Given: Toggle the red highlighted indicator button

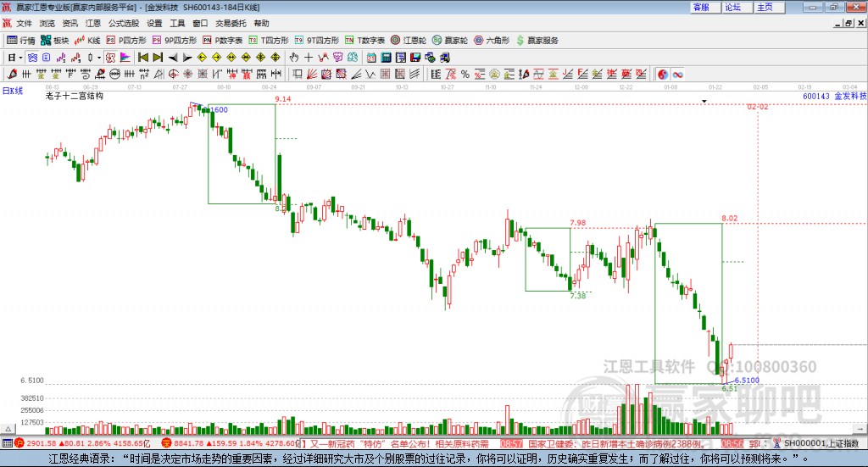Looking at the screenshot, I should pyautogui.click(x=111, y=58).
